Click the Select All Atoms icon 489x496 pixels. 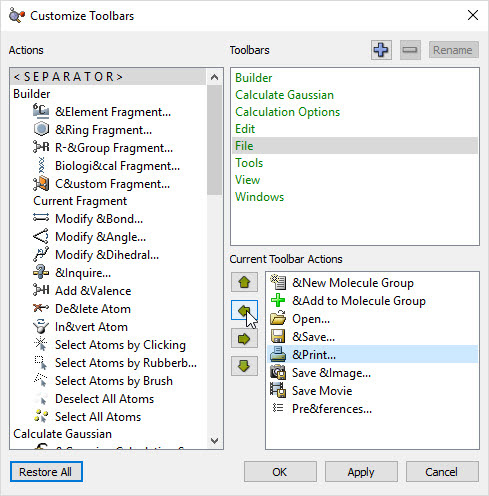click(x=41, y=416)
